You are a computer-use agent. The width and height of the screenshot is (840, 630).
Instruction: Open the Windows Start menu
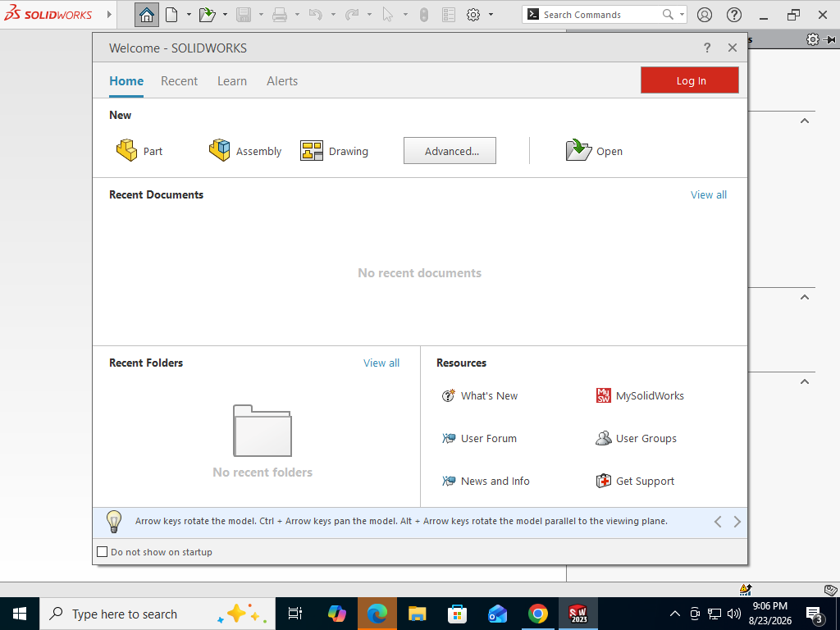click(20, 614)
